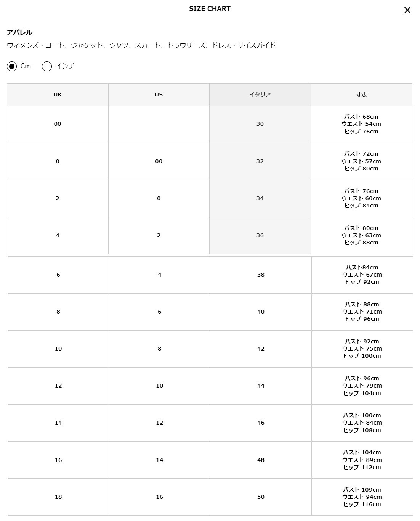Select Italian size 36 cell
The width and height of the screenshot is (420, 521).
tap(260, 235)
